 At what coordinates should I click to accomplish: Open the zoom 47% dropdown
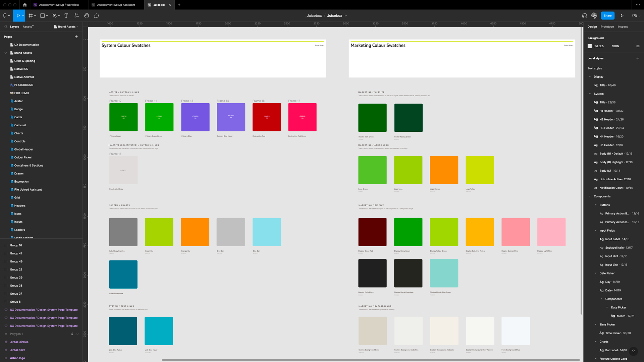636,15
